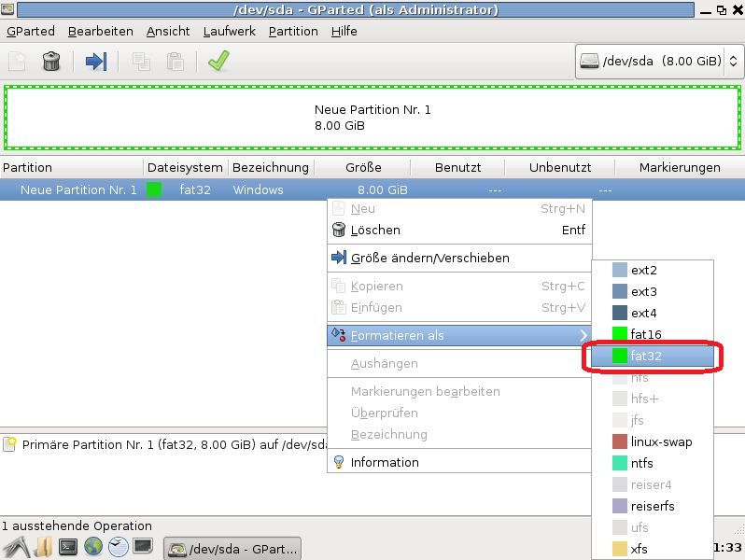Click the Größe column header
Screen dimensions: 745x560
pyautogui.click(x=363, y=167)
